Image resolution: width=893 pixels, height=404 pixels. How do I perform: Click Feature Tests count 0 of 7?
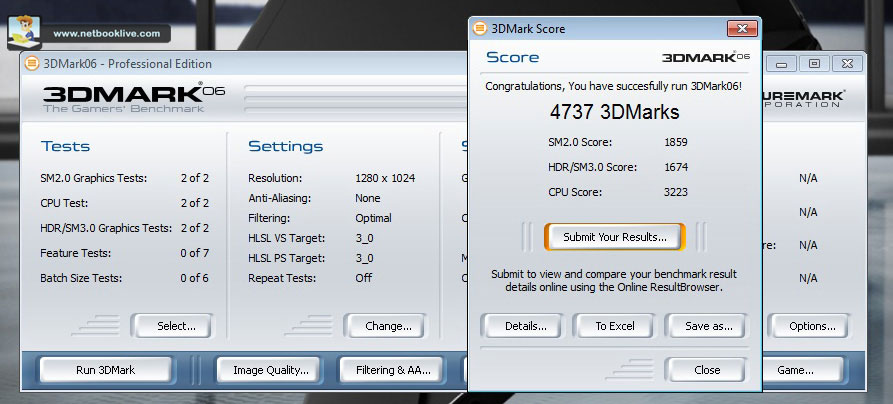point(195,252)
